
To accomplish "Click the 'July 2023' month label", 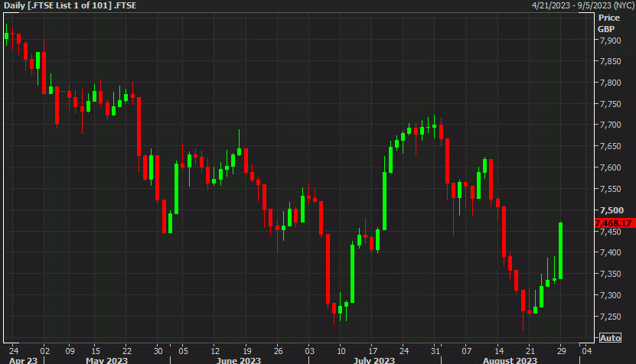I will coord(374,360).
